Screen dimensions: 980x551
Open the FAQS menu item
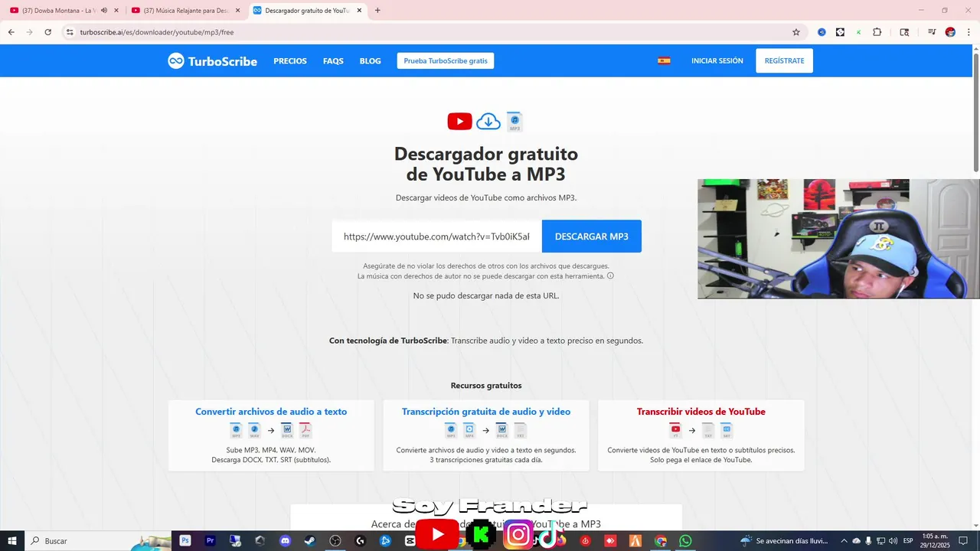[x=333, y=61]
